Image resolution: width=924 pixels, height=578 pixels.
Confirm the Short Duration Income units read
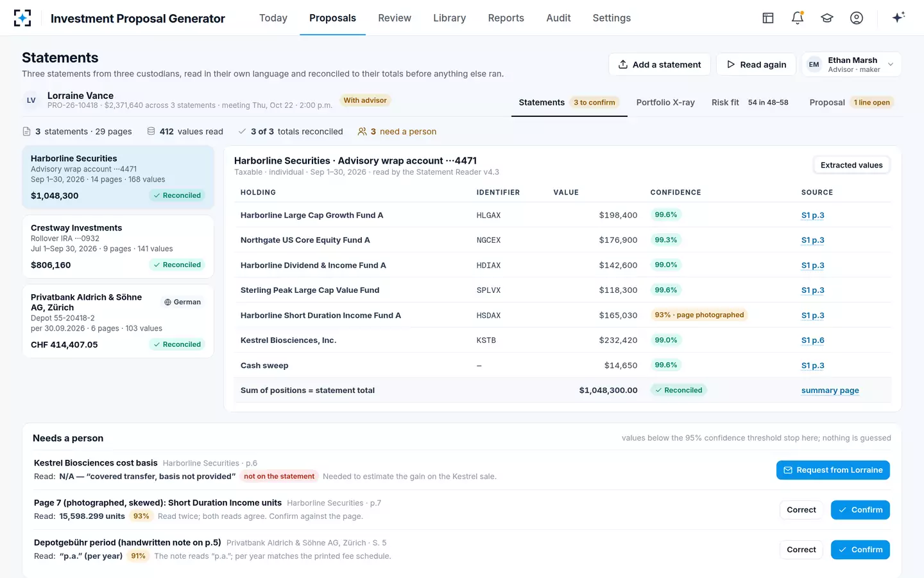pos(860,510)
